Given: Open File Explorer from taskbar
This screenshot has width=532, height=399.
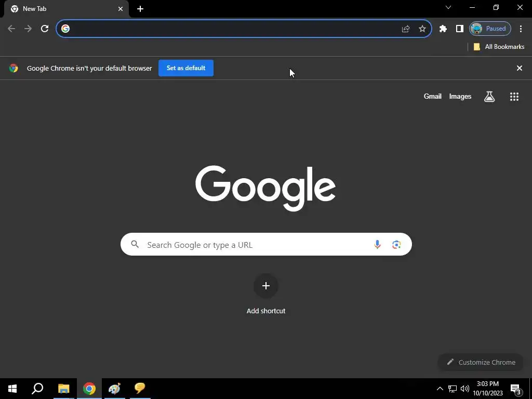Looking at the screenshot, I should [63, 389].
